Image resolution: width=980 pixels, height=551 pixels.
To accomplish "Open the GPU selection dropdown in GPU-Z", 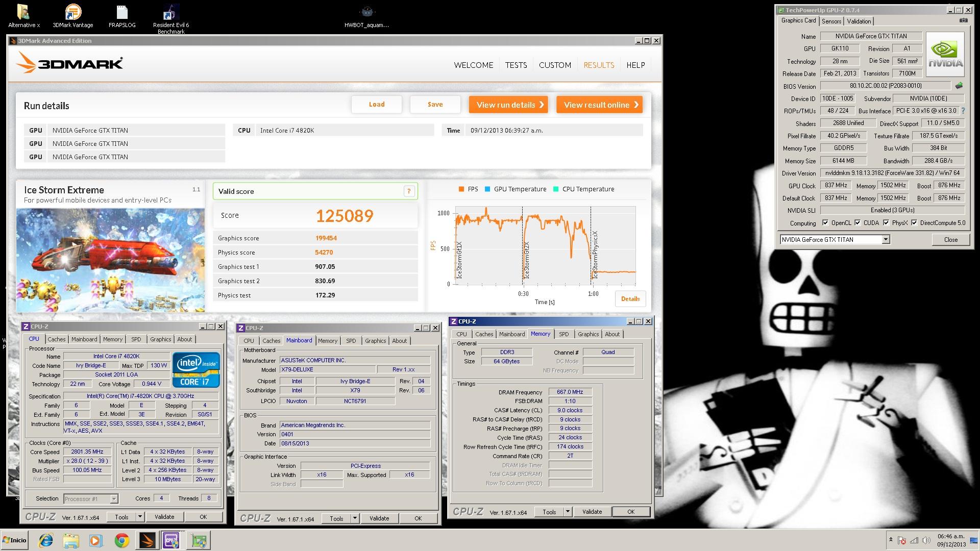I will point(886,239).
